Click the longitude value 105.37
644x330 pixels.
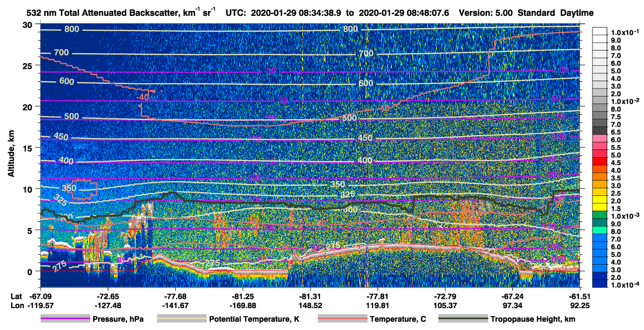click(445, 306)
